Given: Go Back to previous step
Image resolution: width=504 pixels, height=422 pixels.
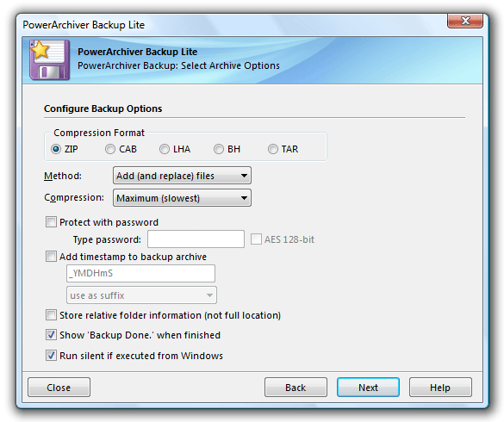Looking at the screenshot, I should point(296,388).
